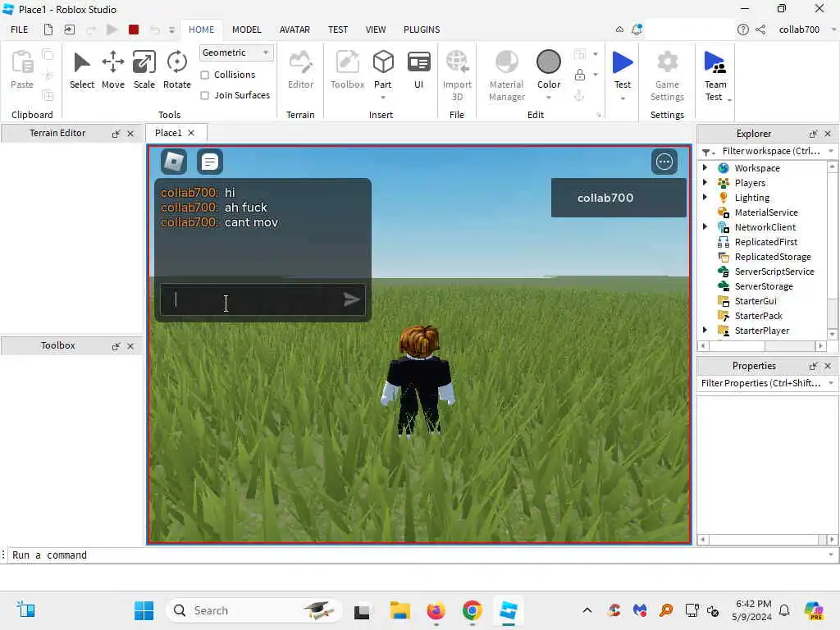Insert a Part
The height and width of the screenshot is (630, 840).
(x=383, y=69)
